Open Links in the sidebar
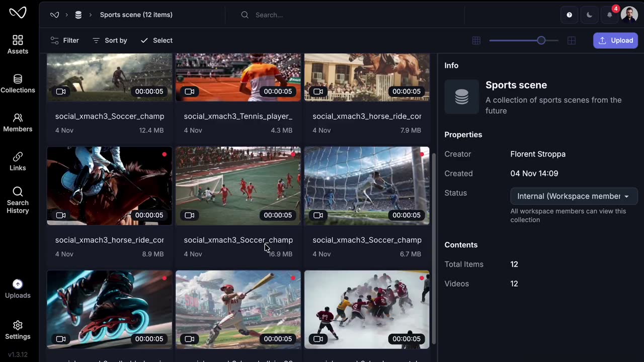The height and width of the screenshot is (362, 644). 18,161
